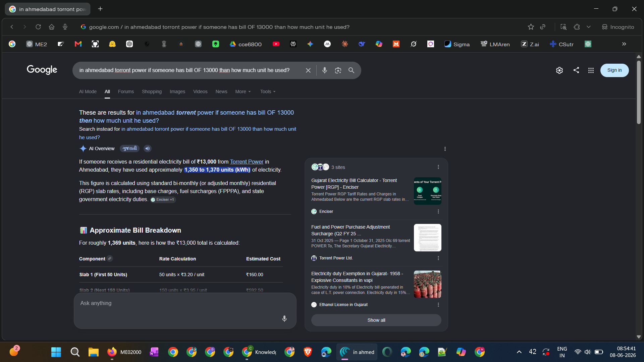Screen dimensions: 644x362
Task: Reload the page with refresh icon
Action: point(38,27)
